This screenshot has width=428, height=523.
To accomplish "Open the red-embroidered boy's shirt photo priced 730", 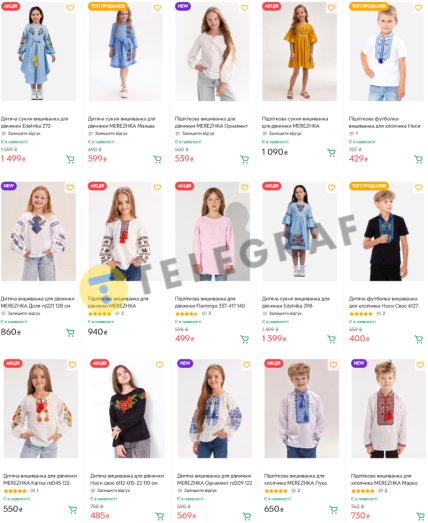I will 388,409.
